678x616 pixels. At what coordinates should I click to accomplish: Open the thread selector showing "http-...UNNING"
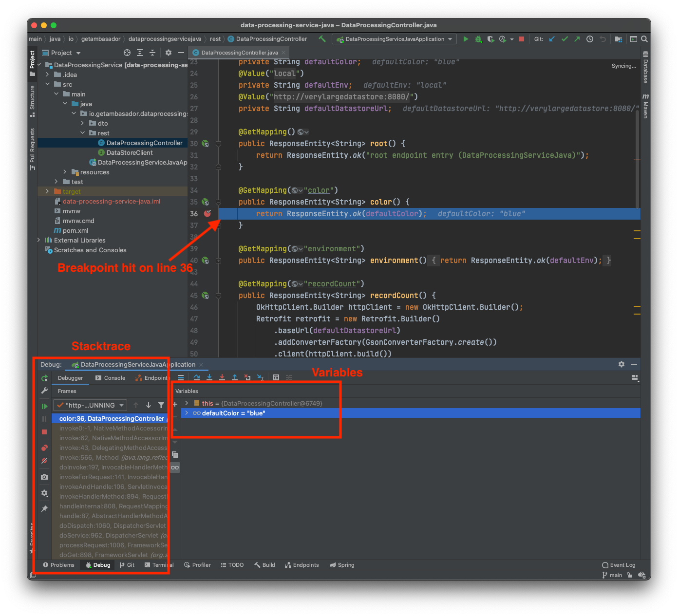point(90,405)
